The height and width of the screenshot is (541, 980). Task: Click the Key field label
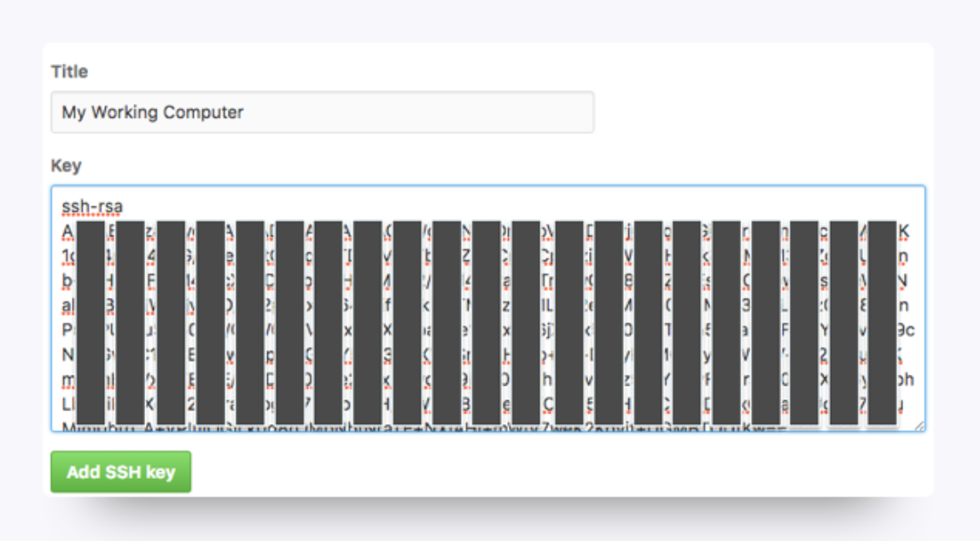pyautogui.click(x=66, y=166)
